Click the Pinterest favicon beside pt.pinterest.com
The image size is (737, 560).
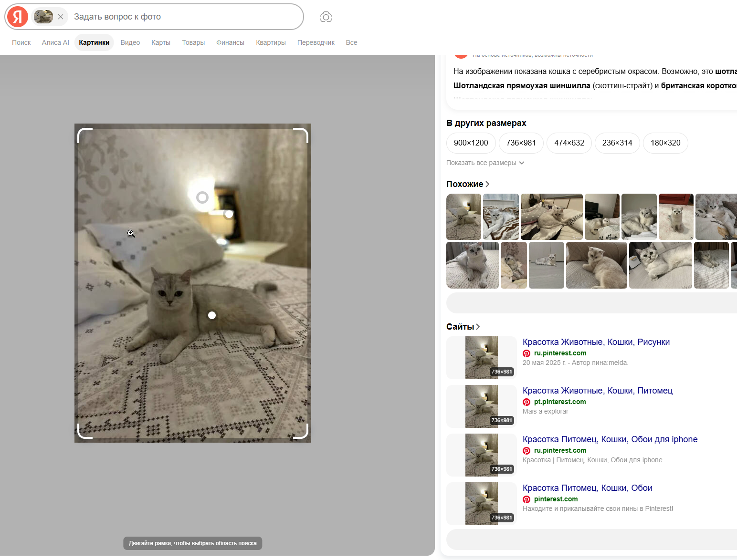point(526,402)
